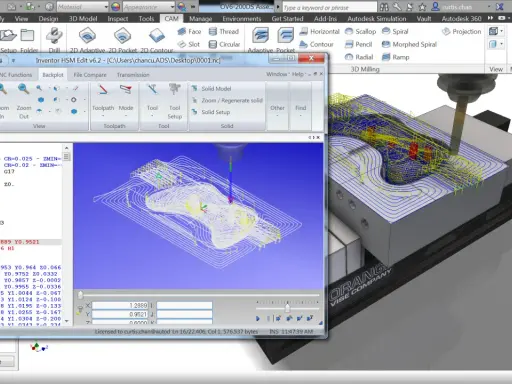Image resolution: width=512 pixels, height=384 pixels.
Task: Click Zoom / Regenerate solid
Action: (x=227, y=100)
